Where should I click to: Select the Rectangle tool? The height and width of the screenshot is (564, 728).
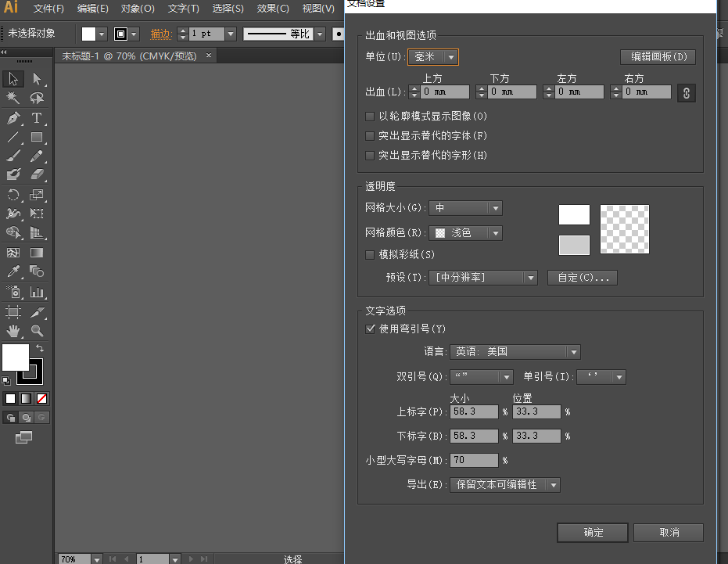click(x=38, y=137)
